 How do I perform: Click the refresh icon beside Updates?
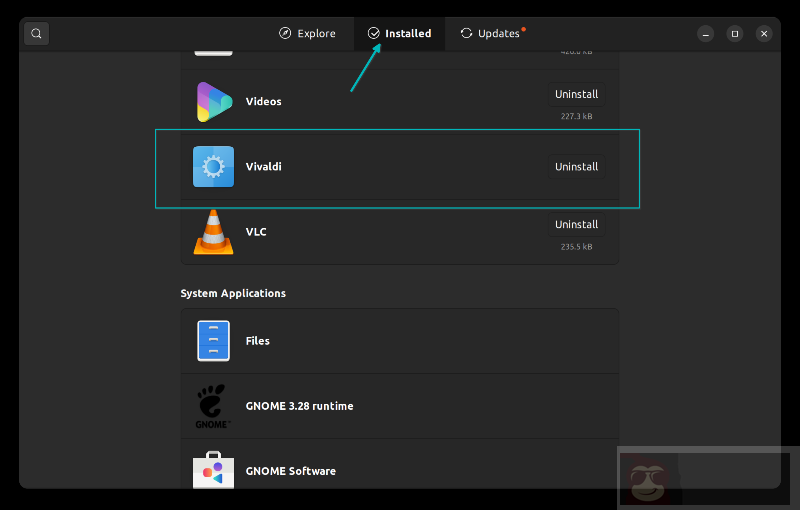[x=466, y=33]
